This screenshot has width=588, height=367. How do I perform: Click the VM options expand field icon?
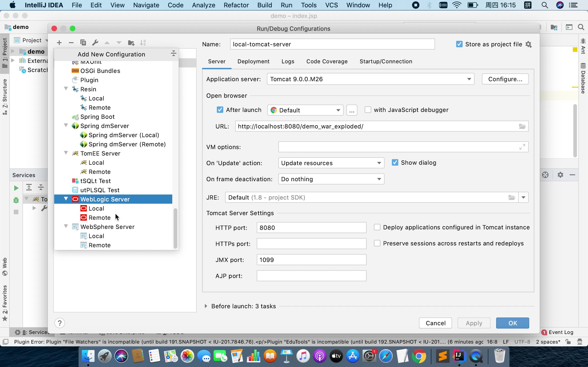522,147
